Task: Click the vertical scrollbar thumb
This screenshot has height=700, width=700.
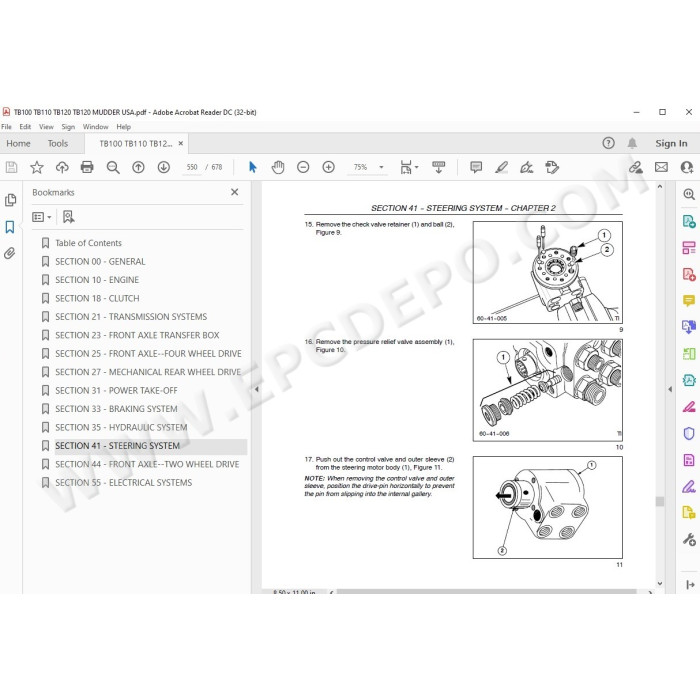Action: point(660,501)
